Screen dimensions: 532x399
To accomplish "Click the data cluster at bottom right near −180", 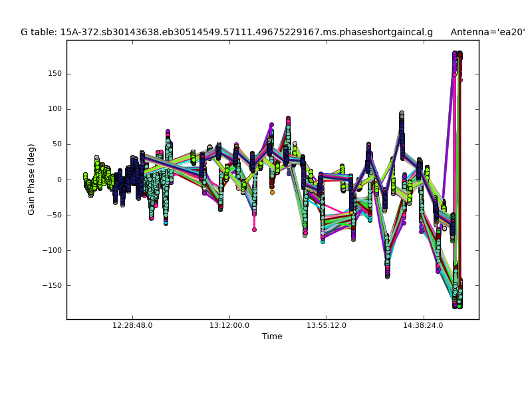I will point(457,298).
